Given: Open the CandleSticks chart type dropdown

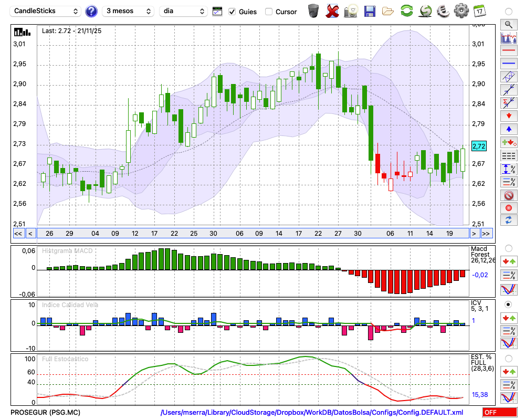Looking at the screenshot, I should (x=46, y=11).
